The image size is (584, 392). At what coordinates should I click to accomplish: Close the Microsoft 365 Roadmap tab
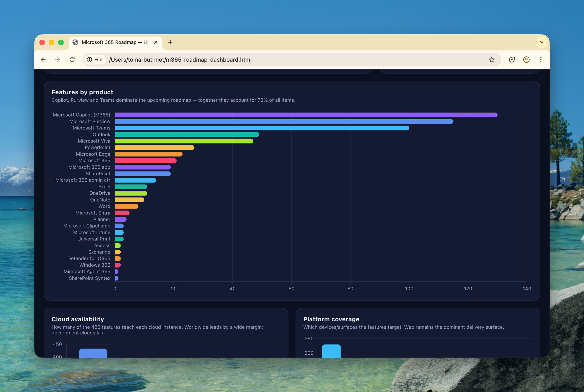click(156, 42)
